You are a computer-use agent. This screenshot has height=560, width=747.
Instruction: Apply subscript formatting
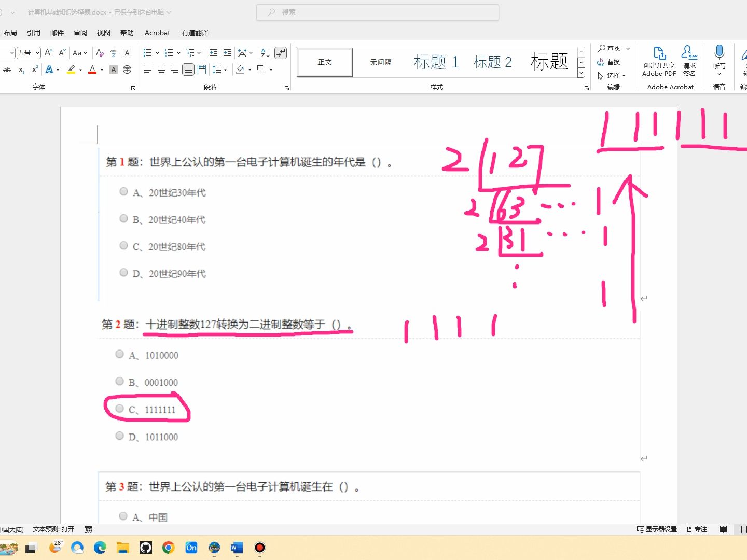click(21, 69)
